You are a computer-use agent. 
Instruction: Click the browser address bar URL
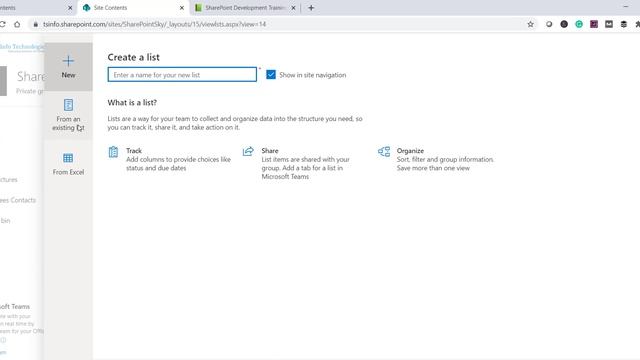coord(154,24)
